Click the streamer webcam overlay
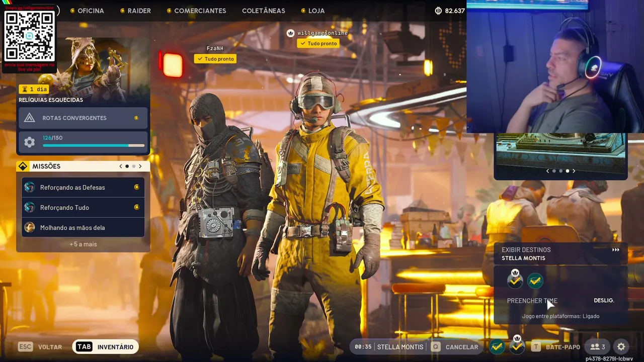Viewport: 644px width, 362px height. [555, 66]
